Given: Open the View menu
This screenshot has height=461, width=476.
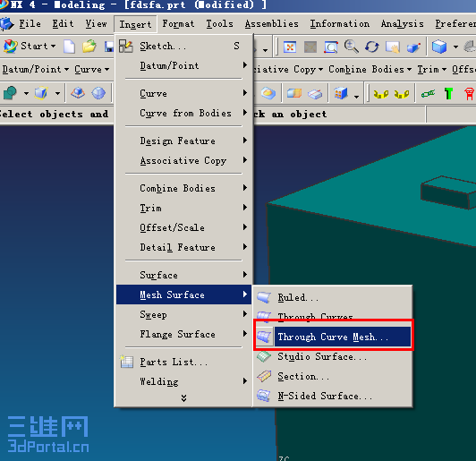Looking at the screenshot, I should (x=96, y=23).
